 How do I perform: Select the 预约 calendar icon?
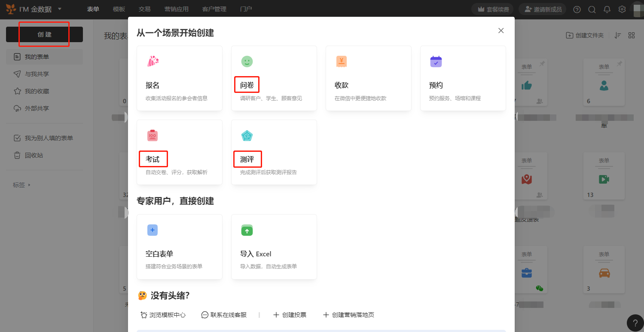(436, 61)
